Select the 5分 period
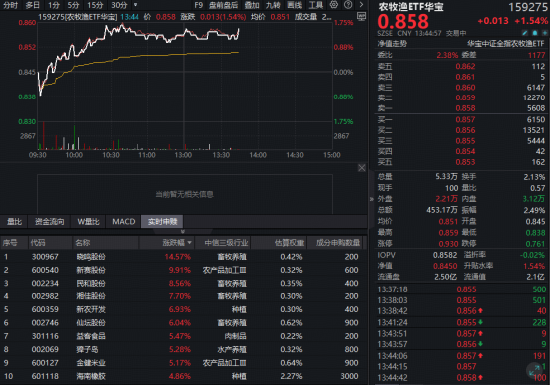 [x=73, y=5]
